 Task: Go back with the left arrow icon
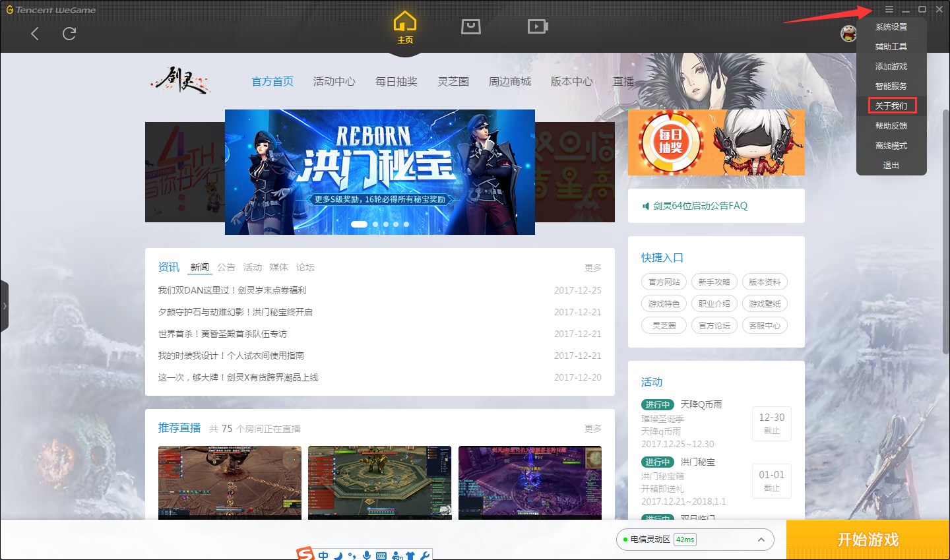pos(35,34)
